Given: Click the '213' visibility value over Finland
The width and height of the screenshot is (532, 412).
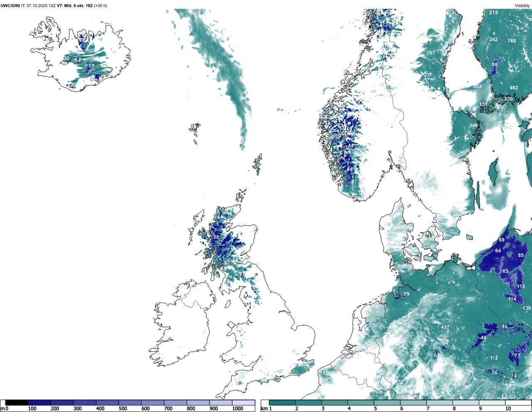Looking at the screenshot, I should (x=493, y=12).
